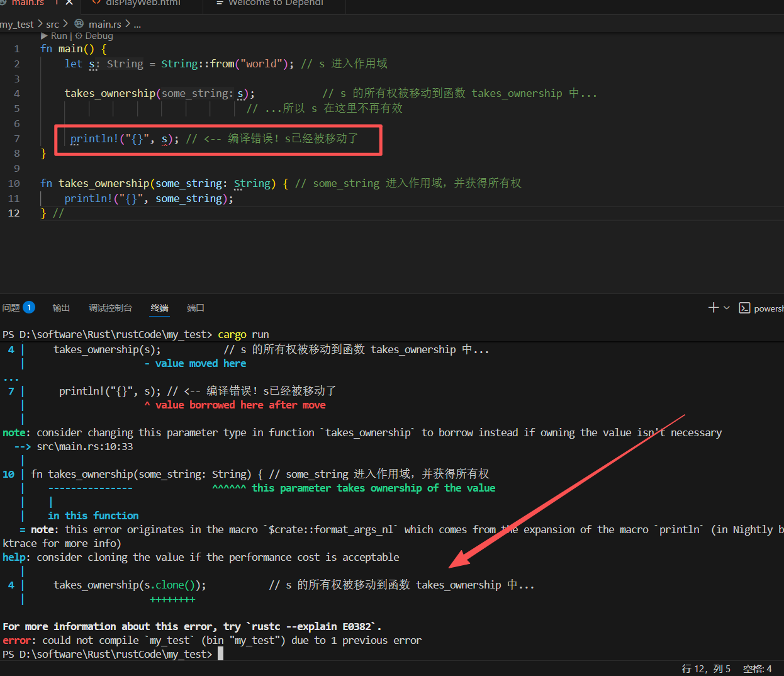Click the Rust file icon in the breadcrumb
The image size is (784, 676).
79,24
